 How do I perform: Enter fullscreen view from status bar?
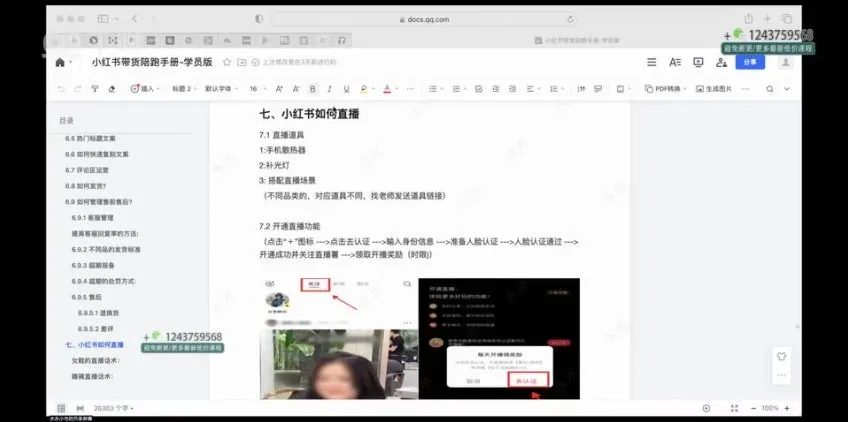pyautogui.click(x=734, y=408)
